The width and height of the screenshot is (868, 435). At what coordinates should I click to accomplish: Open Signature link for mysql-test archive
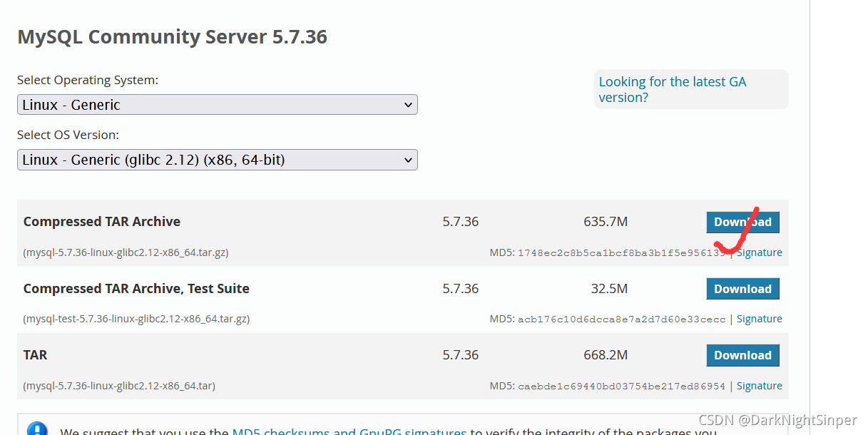759,319
